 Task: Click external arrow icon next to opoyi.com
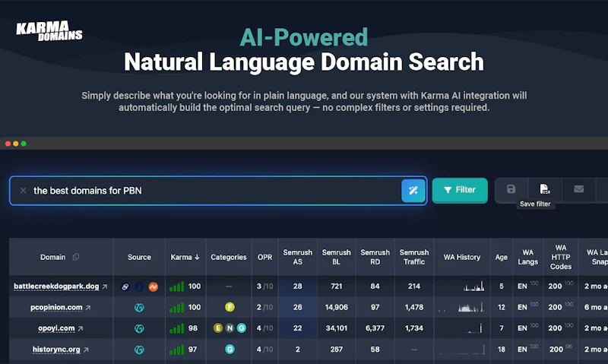click(x=81, y=329)
